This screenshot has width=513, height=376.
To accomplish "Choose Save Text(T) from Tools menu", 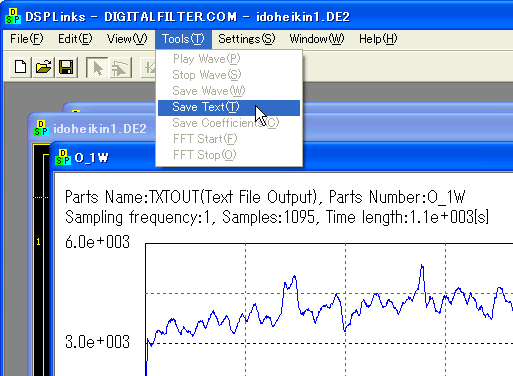I will coord(229,107).
